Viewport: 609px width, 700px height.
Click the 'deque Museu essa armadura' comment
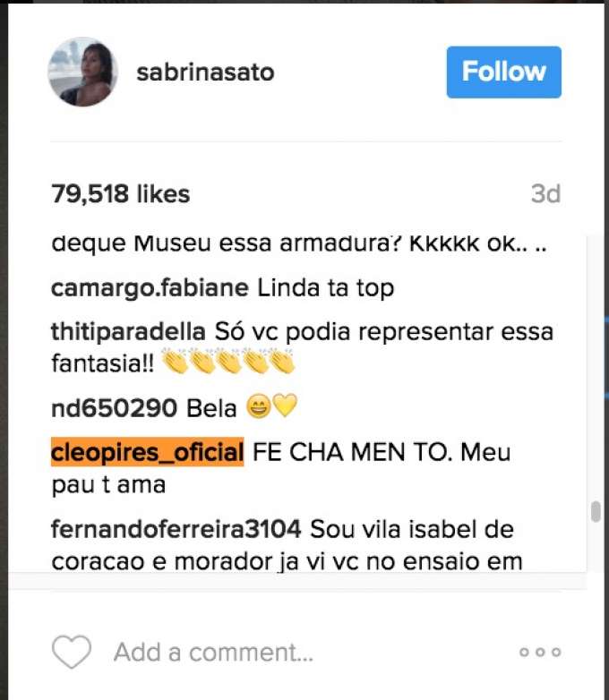(x=299, y=243)
